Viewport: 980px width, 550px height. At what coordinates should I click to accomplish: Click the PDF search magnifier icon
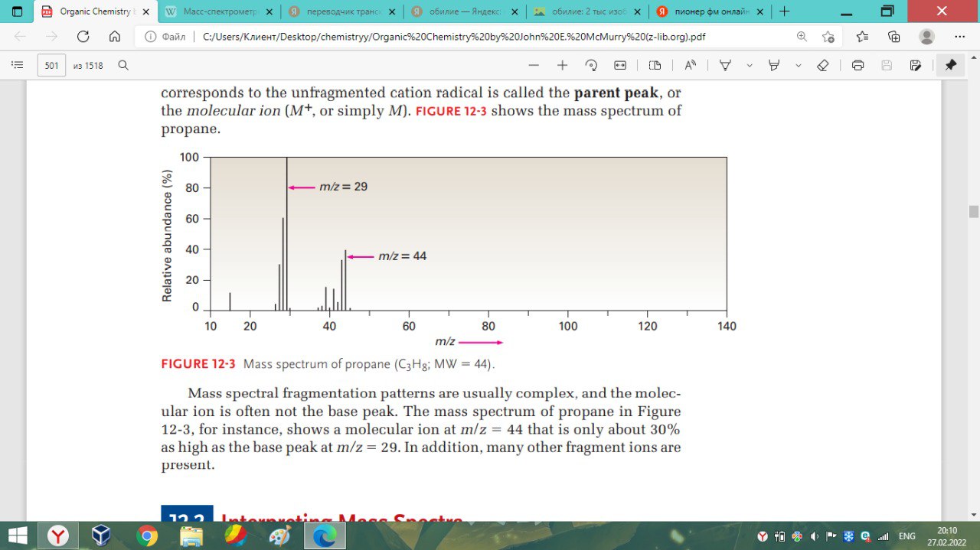[x=122, y=66]
